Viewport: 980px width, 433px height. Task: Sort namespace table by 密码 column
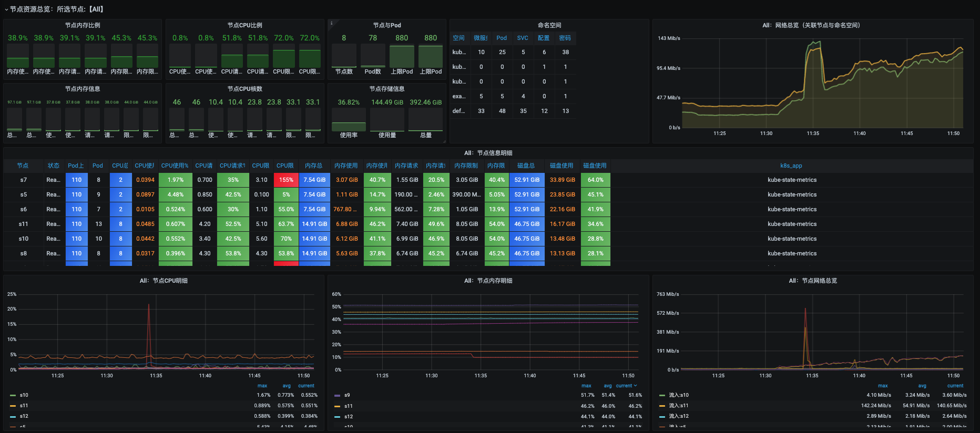(565, 38)
